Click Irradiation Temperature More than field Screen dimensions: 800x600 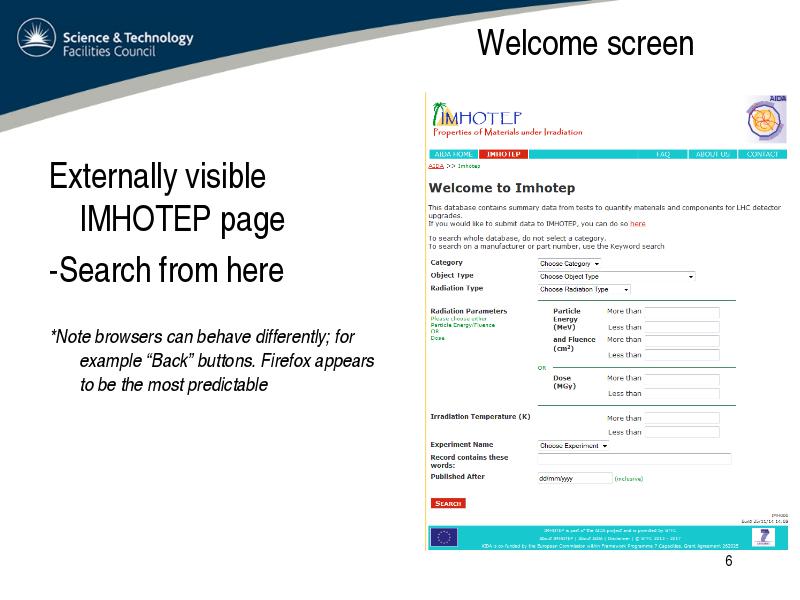682,418
